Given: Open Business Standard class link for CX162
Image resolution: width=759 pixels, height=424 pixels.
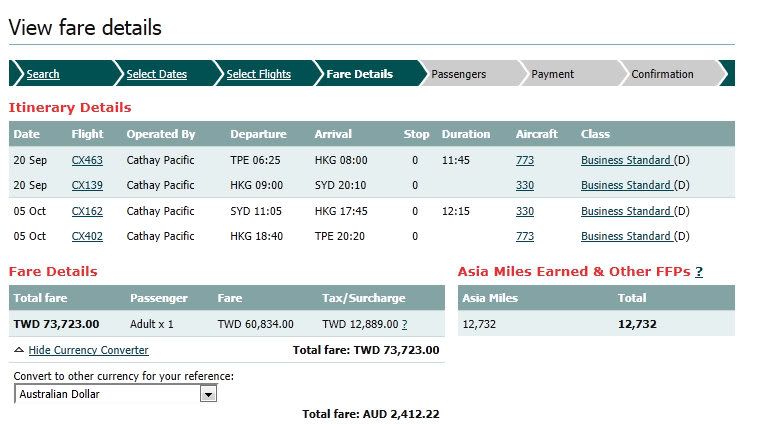Looking at the screenshot, I should (626, 212).
